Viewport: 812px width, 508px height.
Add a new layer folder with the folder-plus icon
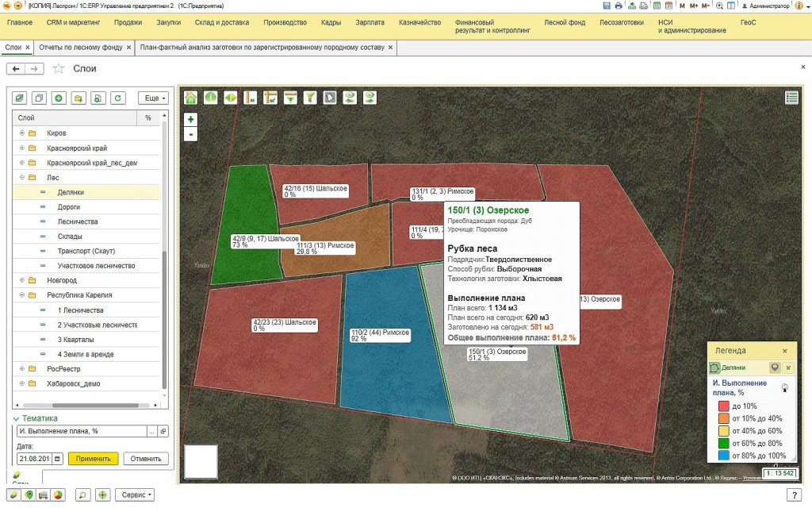click(x=79, y=98)
